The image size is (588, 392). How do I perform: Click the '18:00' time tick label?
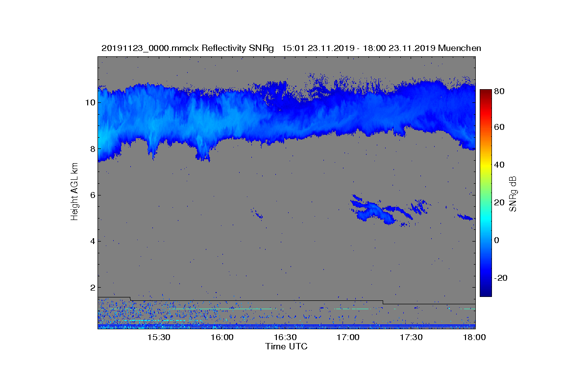click(x=474, y=338)
